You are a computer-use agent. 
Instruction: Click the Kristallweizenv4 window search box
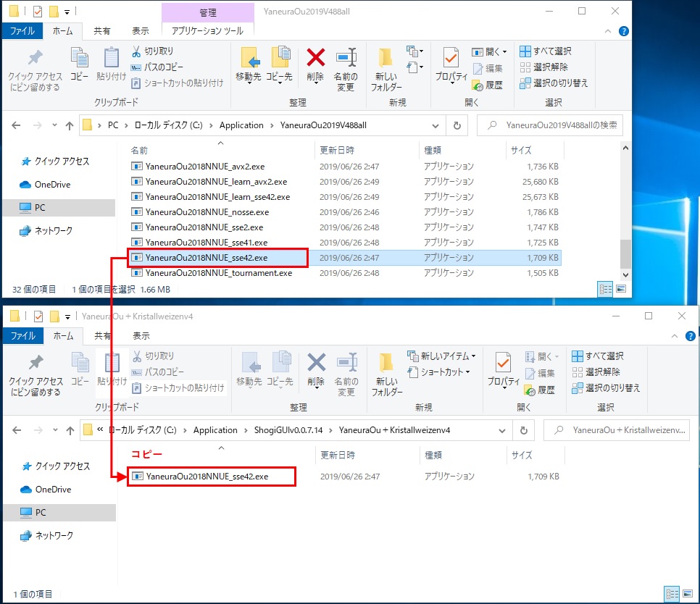click(617, 430)
